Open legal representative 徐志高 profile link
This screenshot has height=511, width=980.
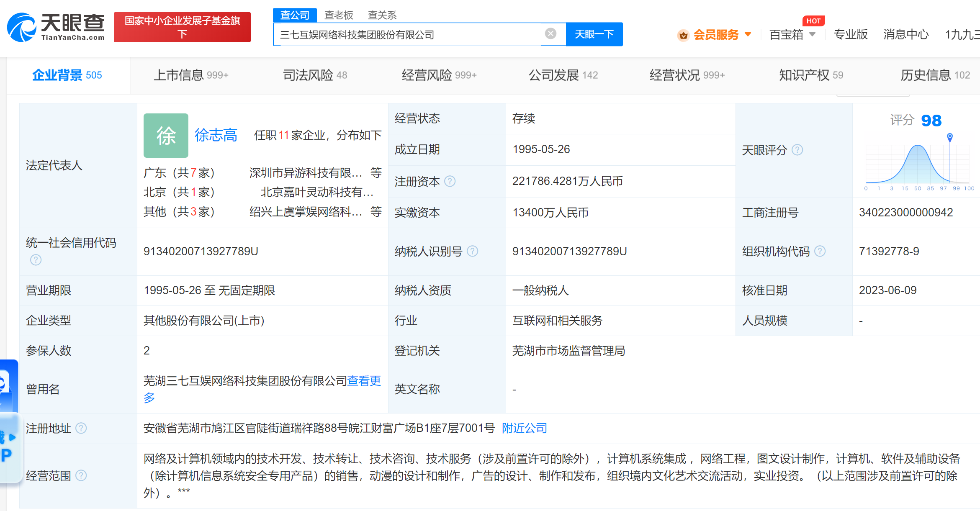tap(216, 135)
